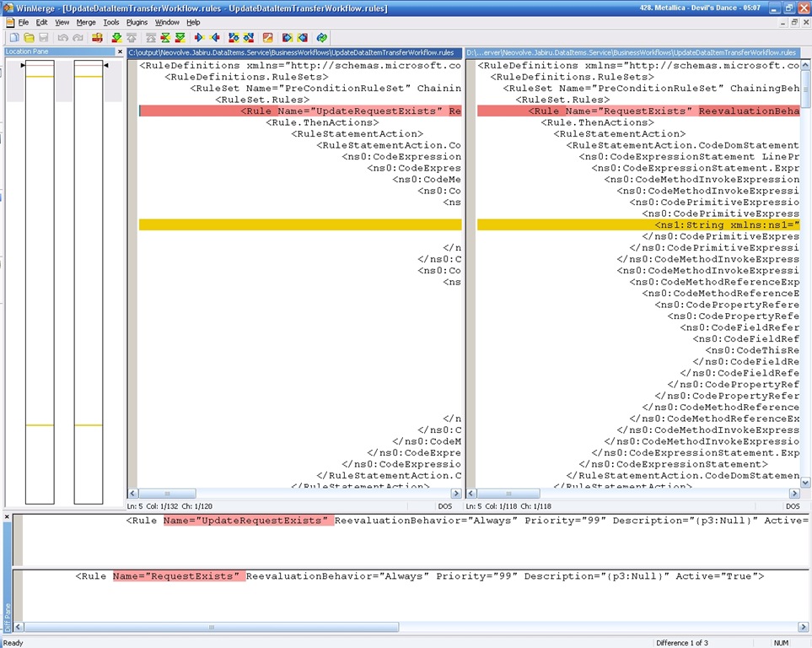The image size is (812, 648).
Task: Click right pane vertical scroll-up arrow
Action: (x=805, y=65)
